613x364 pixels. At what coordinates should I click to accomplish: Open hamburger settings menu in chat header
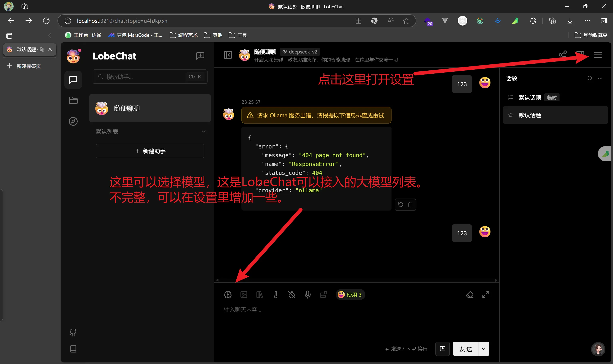[598, 55]
